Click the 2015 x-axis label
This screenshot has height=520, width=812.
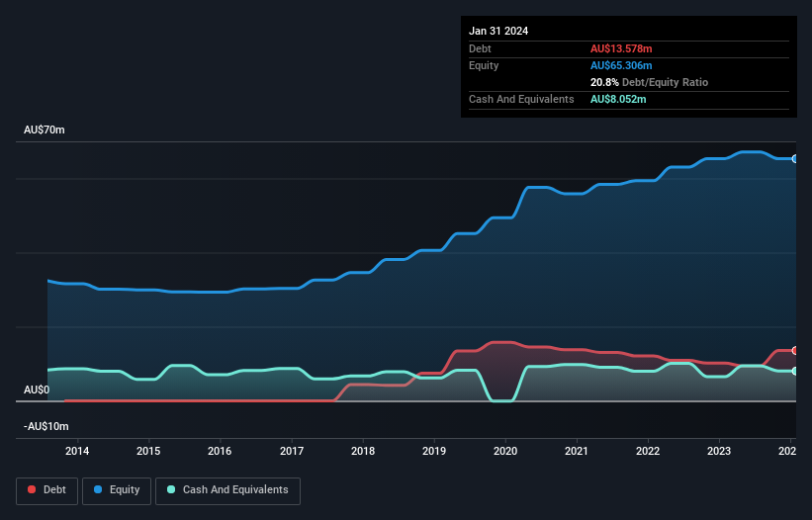[x=148, y=451]
